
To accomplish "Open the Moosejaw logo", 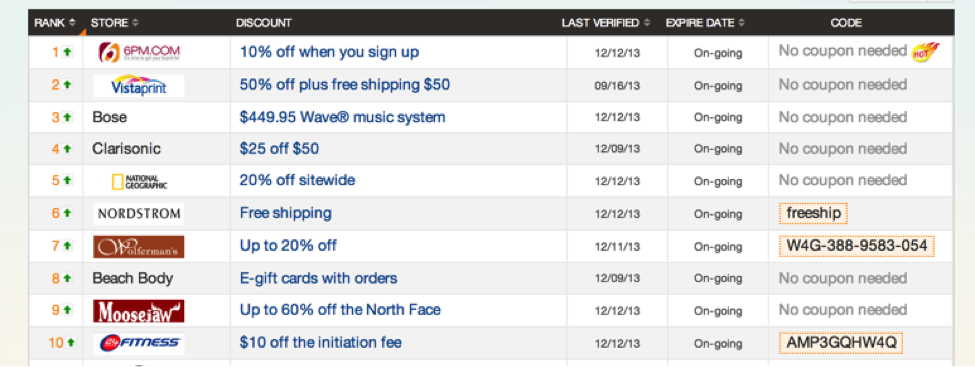I will [139, 311].
